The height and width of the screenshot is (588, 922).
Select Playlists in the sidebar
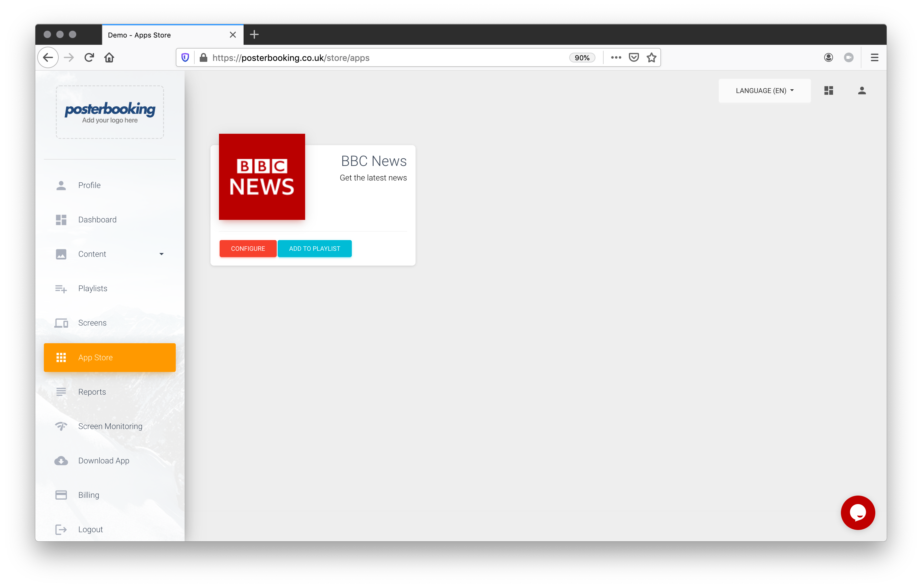click(x=110, y=289)
